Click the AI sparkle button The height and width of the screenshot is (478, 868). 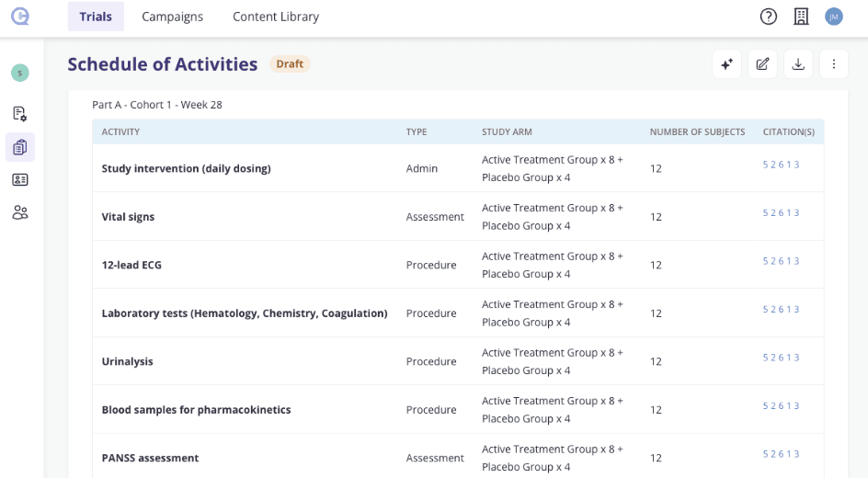tap(726, 64)
